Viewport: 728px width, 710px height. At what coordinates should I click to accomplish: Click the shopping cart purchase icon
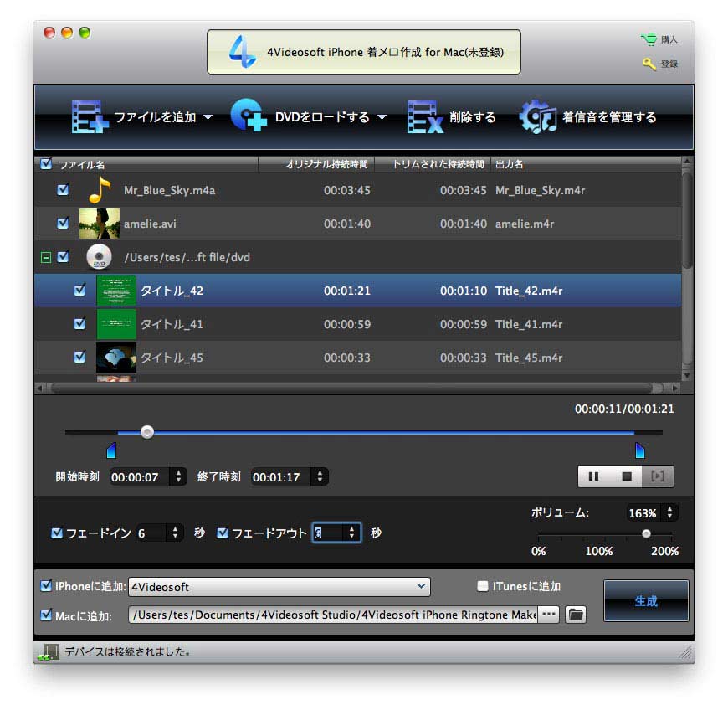[x=648, y=39]
